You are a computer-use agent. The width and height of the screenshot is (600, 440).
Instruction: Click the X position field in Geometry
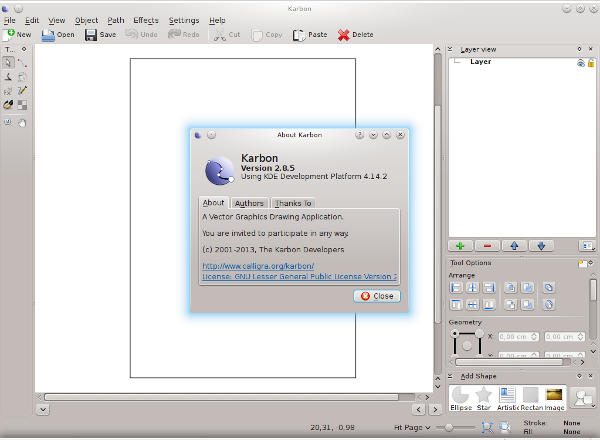518,337
